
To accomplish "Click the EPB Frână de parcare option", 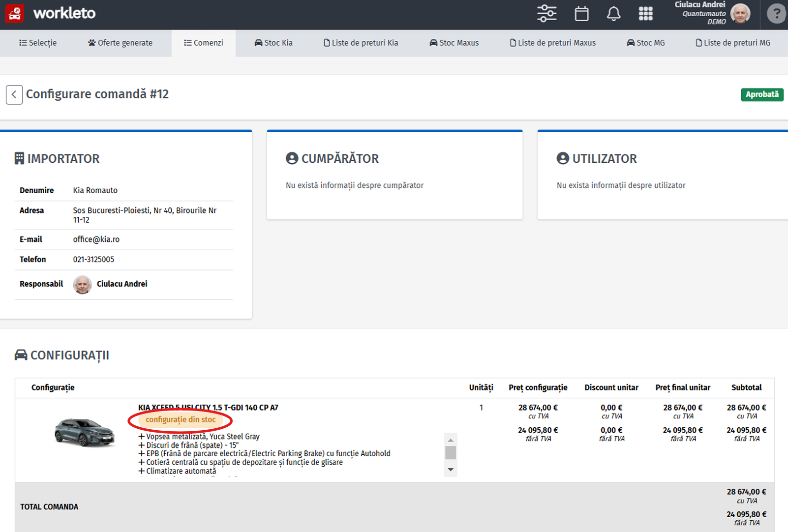I will 265,453.
